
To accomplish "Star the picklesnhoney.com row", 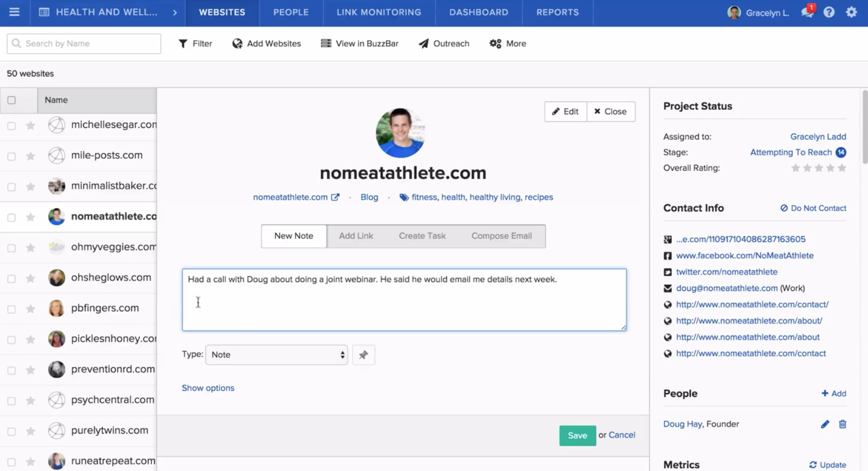I will coord(31,340).
